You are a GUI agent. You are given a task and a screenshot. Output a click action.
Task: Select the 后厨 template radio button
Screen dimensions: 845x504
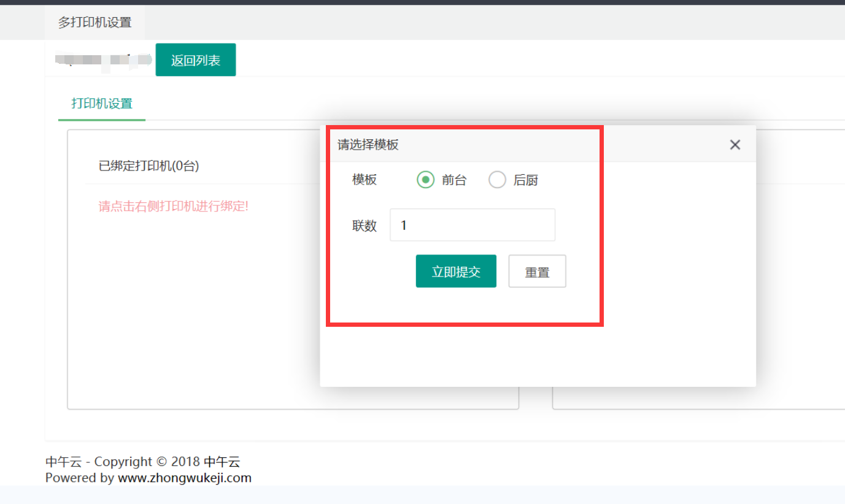tap(497, 180)
